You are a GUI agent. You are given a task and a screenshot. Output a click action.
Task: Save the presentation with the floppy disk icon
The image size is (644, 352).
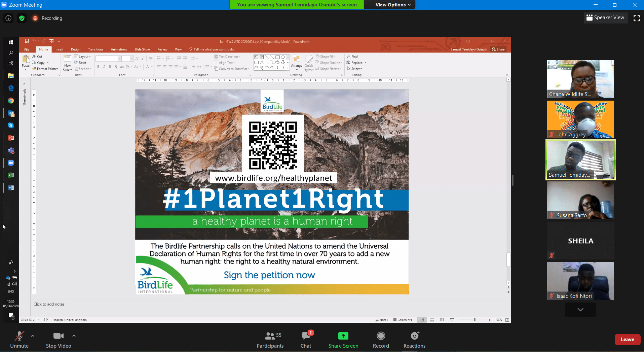pyautogui.click(x=27, y=41)
